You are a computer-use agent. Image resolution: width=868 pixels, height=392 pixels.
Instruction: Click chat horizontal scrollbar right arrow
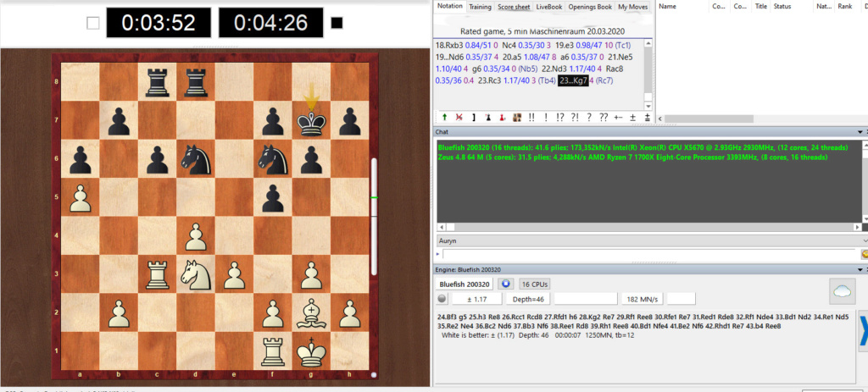tap(860, 227)
